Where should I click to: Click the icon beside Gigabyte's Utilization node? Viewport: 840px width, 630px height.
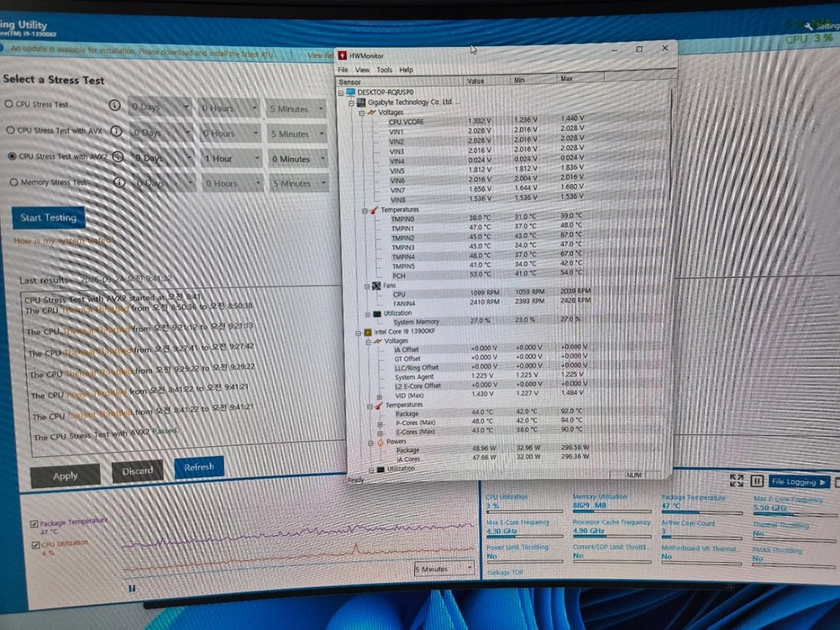point(377,313)
